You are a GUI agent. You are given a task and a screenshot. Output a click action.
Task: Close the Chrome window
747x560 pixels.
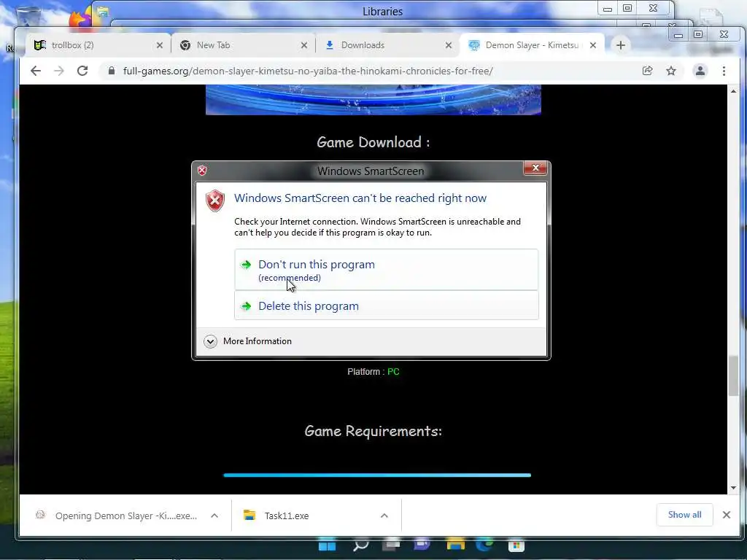coord(724,34)
